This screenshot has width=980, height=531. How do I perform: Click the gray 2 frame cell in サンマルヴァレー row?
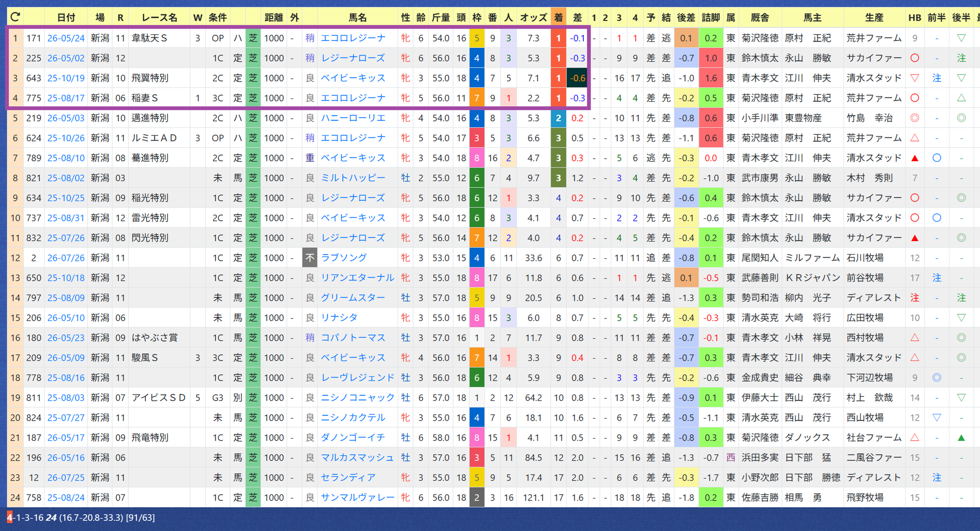477,497
